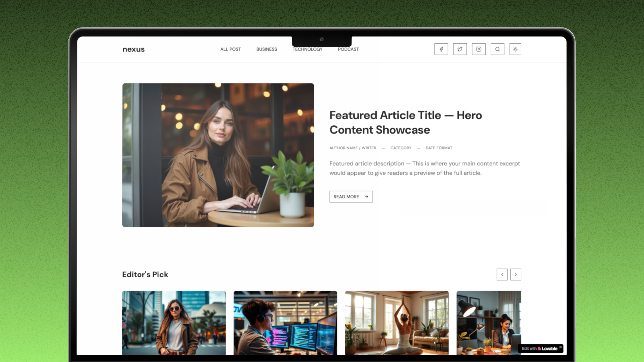
Task: Advance Editor's Pick carousel with right chevron
Action: 516,274
